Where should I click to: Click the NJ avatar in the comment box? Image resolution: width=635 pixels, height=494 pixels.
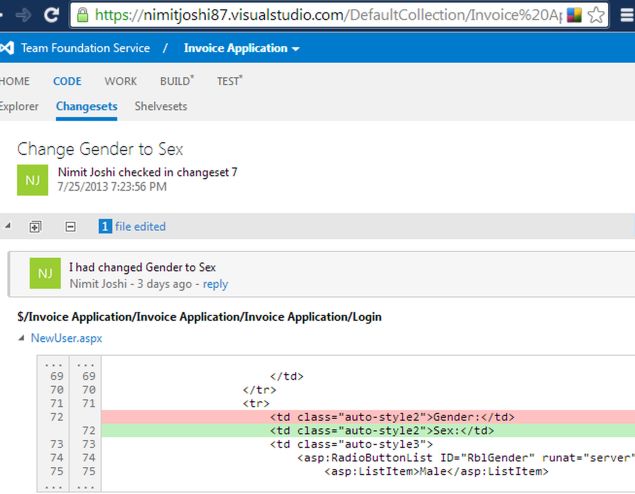45,273
